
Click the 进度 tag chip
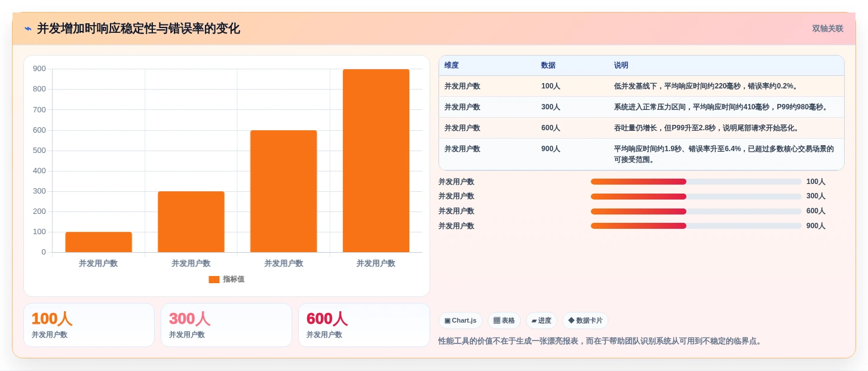pos(541,321)
